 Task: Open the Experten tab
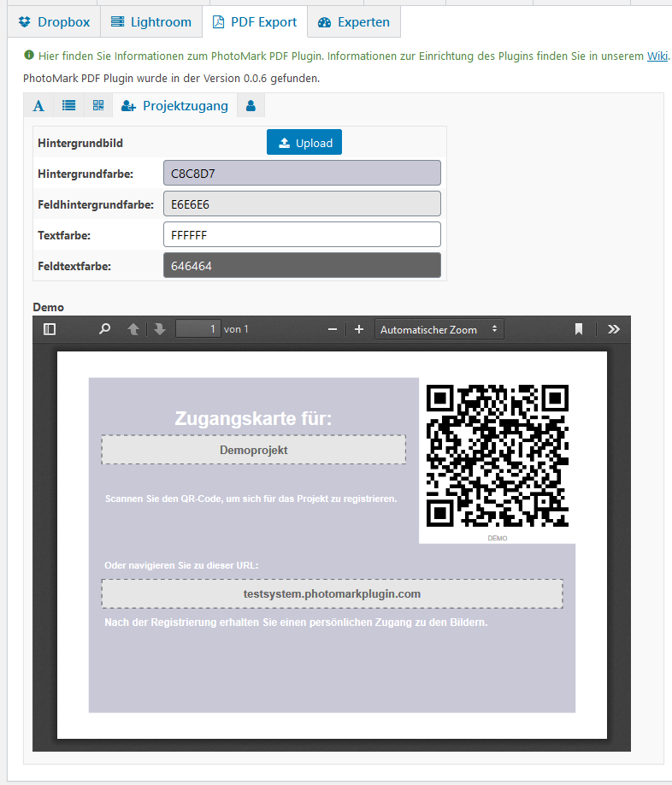(x=354, y=22)
